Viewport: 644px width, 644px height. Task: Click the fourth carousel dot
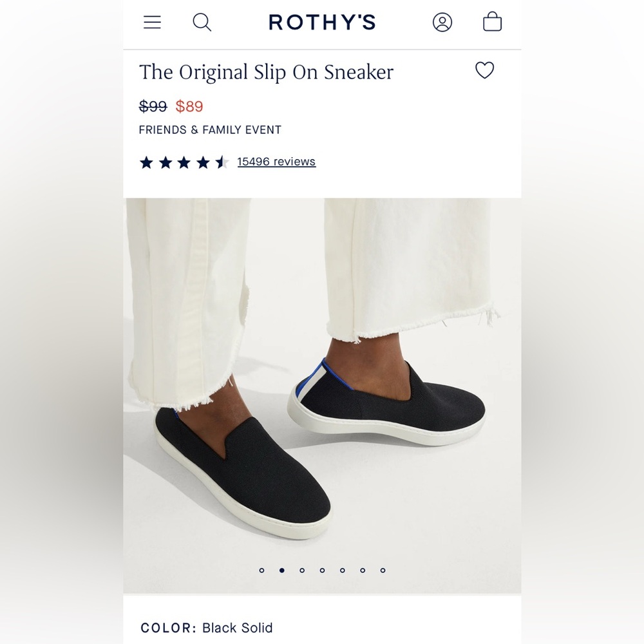321,571
